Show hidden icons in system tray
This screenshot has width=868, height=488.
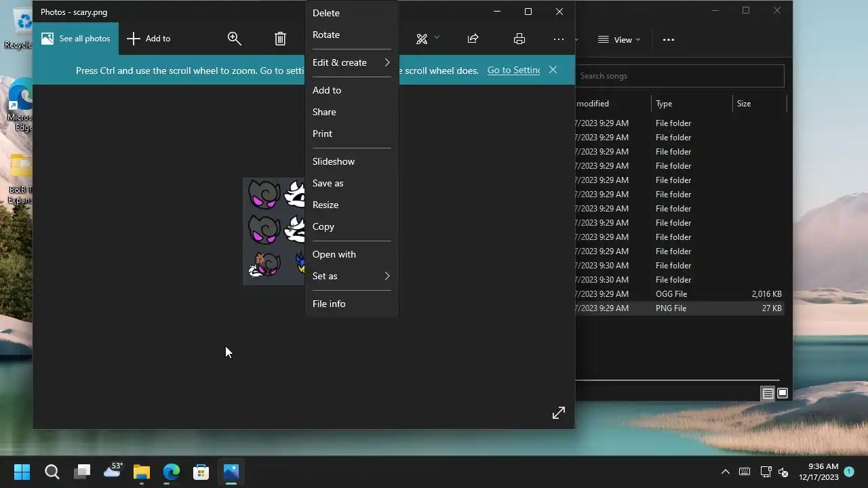click(725, 472)
